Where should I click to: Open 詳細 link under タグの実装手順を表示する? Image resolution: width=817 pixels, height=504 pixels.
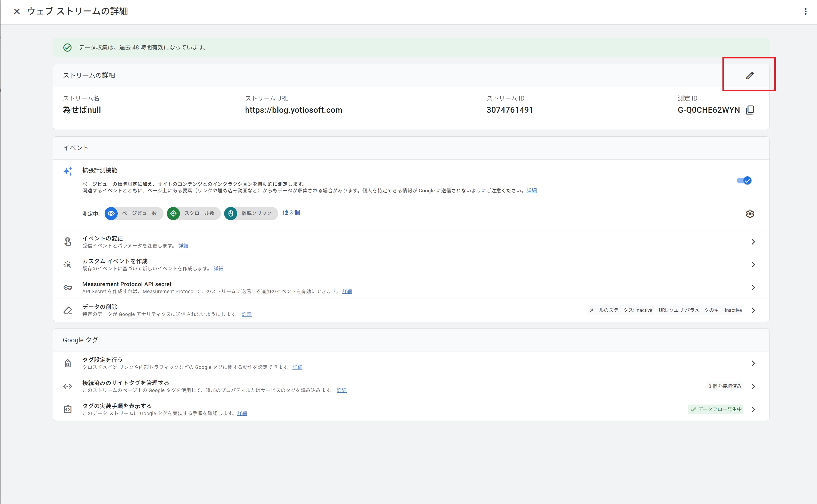click(x=242, y=413)
